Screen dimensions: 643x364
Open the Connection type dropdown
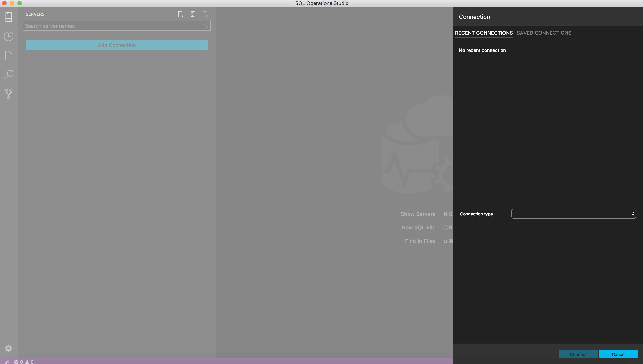(x=574, y=214)
